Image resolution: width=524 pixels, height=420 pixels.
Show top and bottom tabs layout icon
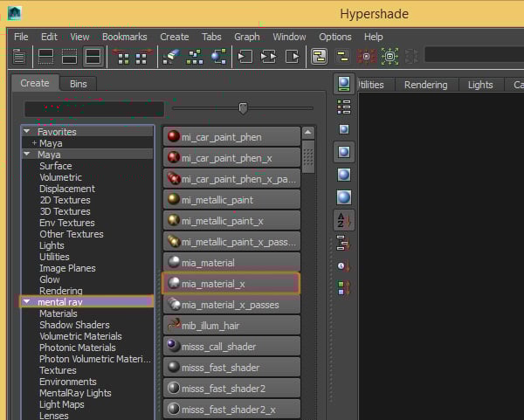pos(93,57)
